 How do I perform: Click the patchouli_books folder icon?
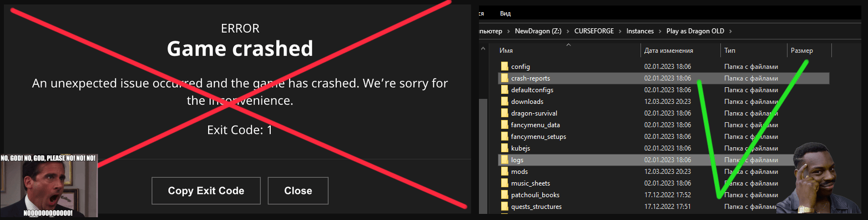click(x=504, y=195)
